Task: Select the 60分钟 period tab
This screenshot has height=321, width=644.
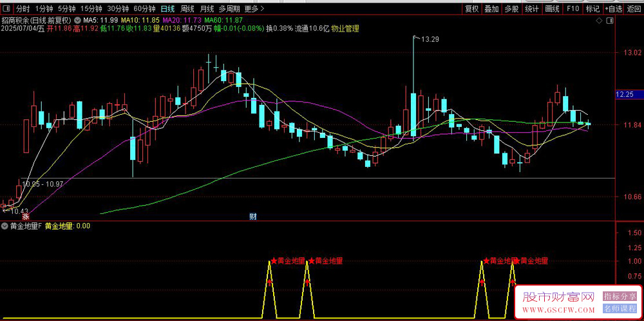Action: 144,8
